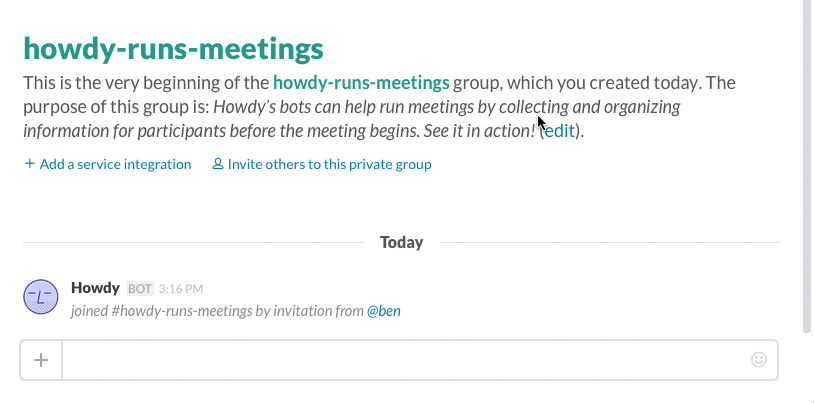814x403 pixels.
Task: Click the vertical scrollbar thumb
Action: pos(807,166)
